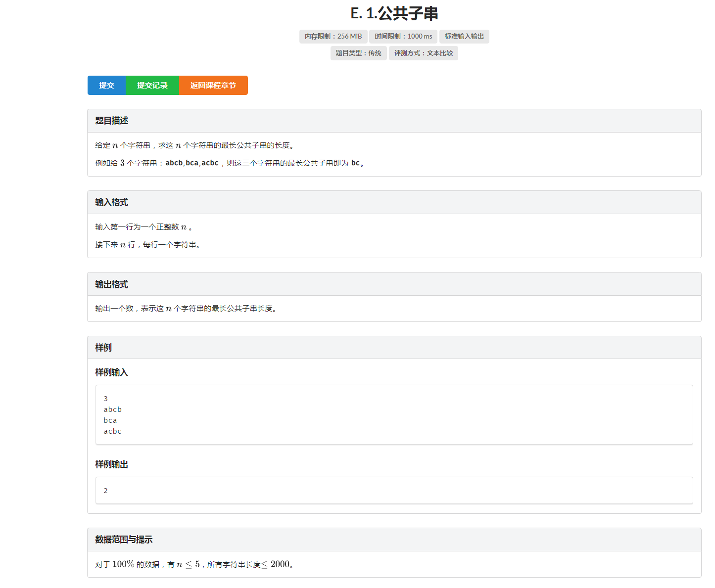Select the 样例输入 heading
Viewport: 715px width, 588px height.
[x=111, y=372]
